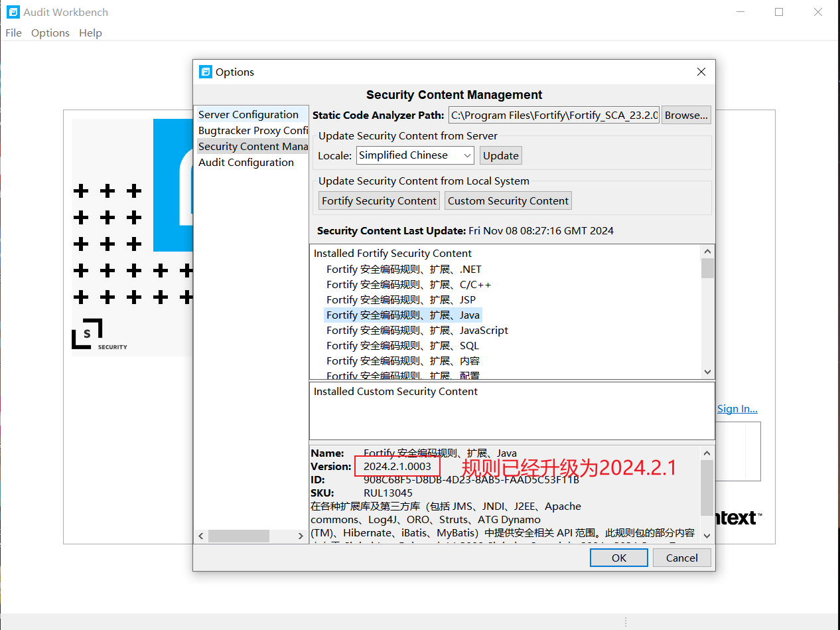840x630 pixels.
Task: Select Bugtracker Proxy Configuration item
Action: click(x=251, y=130)
